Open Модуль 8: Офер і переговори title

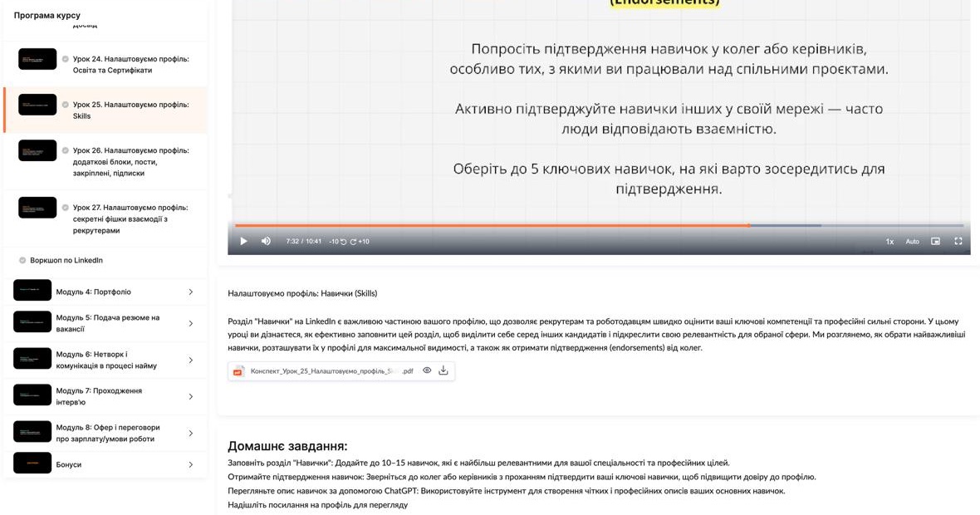tap(108, 433)
